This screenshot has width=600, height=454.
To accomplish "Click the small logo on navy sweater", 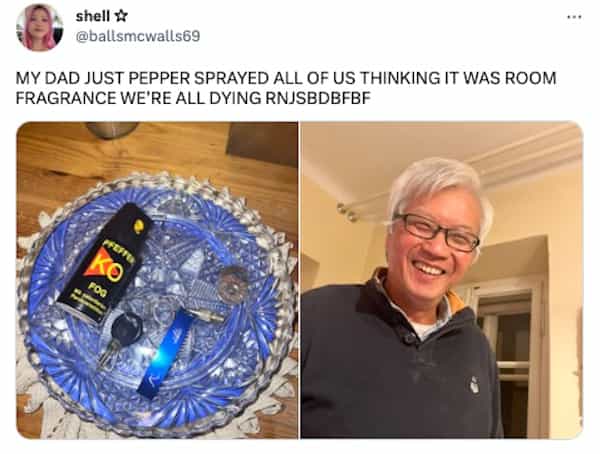I will point(474,384).
